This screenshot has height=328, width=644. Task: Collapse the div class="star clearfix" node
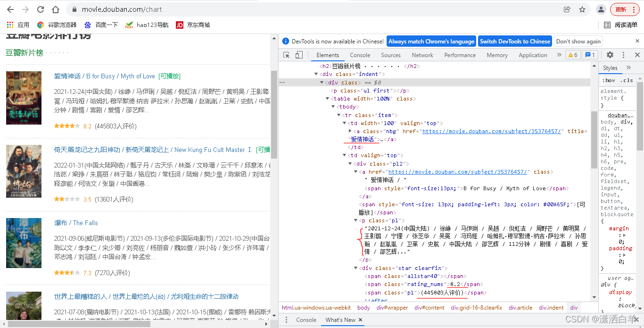355,268
